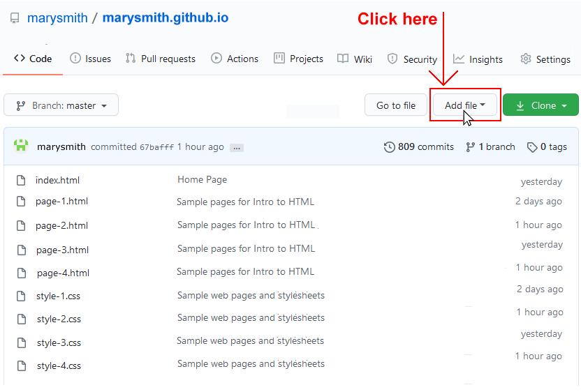Click the branch icon beside 1 branch
Viewport: 581px width, 392px height.
point(471,147)
